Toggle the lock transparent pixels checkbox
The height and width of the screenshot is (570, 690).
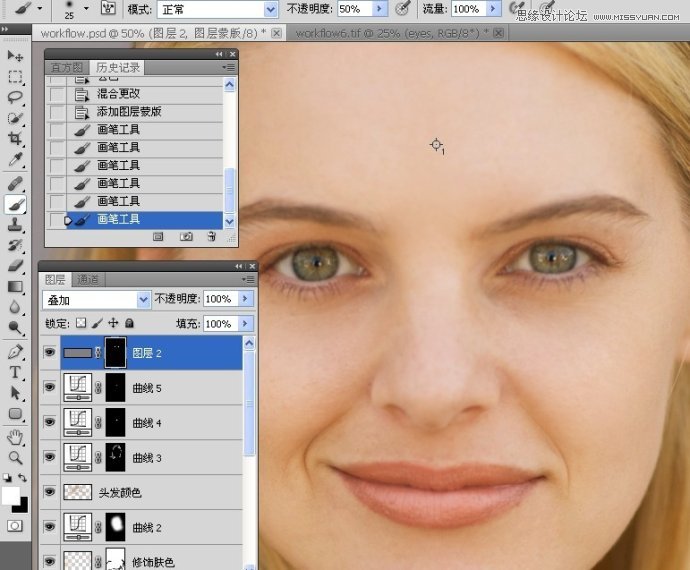click(81, 324)
